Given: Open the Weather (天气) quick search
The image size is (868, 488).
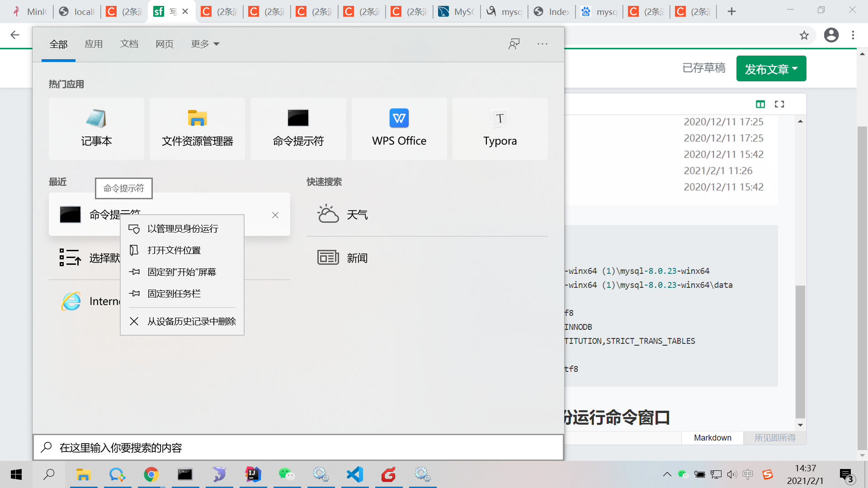Looking at the screenshot, I should pos(357,215).
